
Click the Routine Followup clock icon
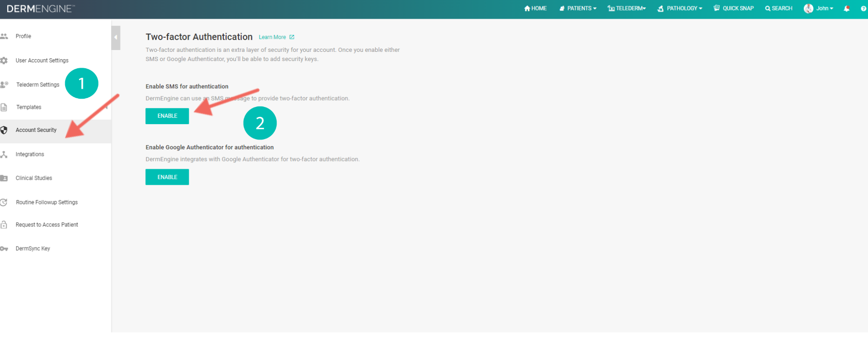coord(4,202)
